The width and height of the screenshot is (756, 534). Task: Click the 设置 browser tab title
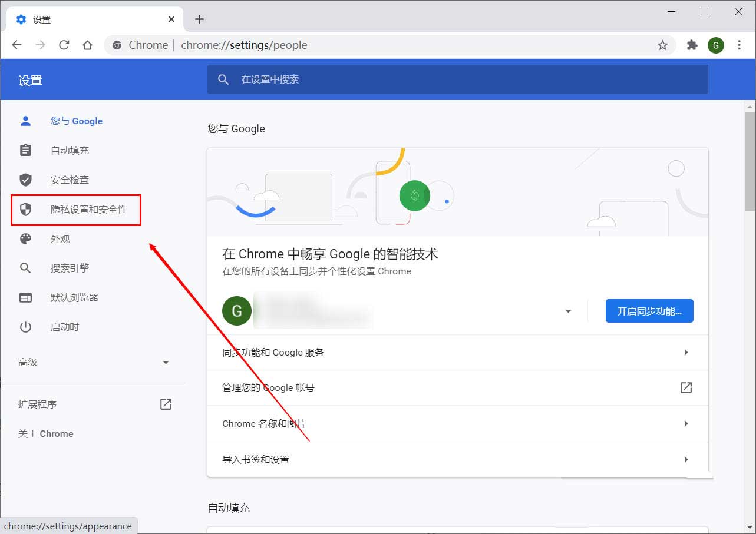pos(42,19)
